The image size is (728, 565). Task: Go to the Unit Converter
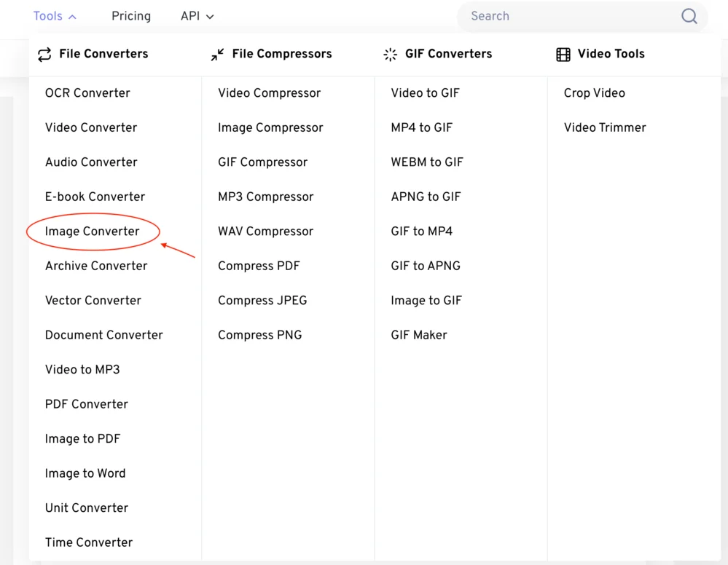point(87,508)
